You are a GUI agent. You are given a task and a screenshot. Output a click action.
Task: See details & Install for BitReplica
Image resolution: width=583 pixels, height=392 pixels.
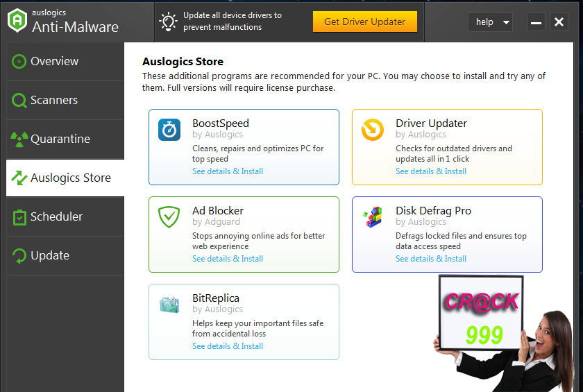coord(228,346)
